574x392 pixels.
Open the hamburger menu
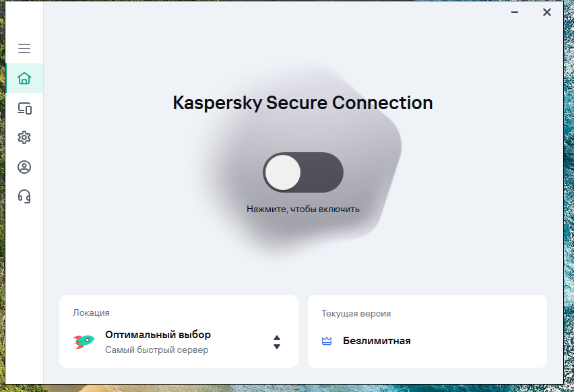coord(24,48)
